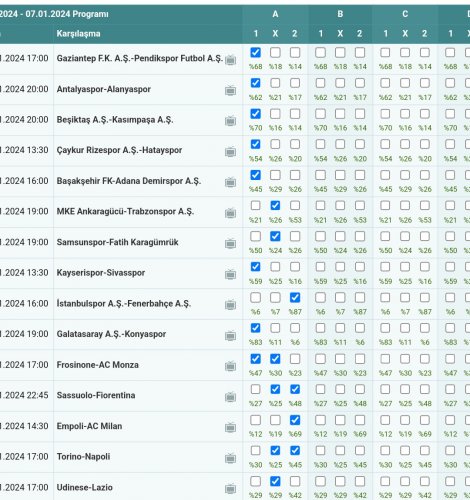This screenshot has height=500, width=470.
Task: Click the Karşılaşma column header
Action: pos(78,34)
